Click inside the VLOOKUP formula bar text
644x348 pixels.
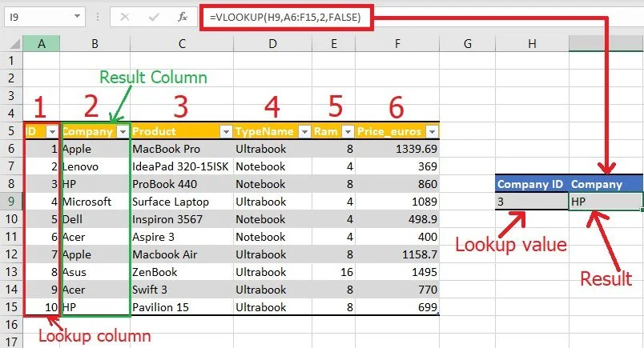(285, 18)
